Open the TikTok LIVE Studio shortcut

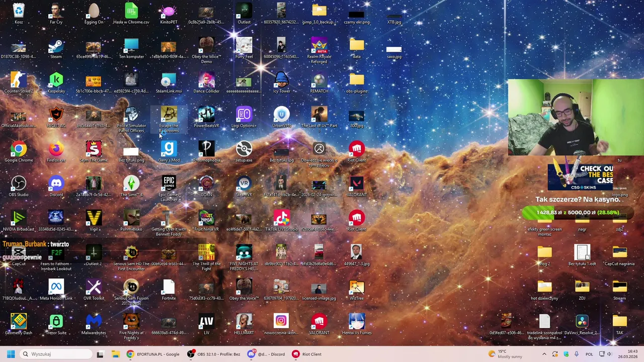tap(281, 221)
